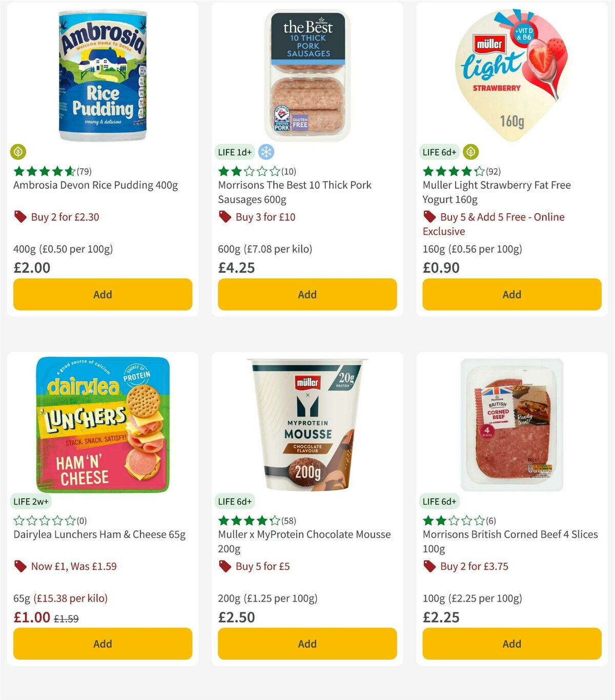615x700 pixels.
Task: Click the organic leaf icon beside Muller Light LIFE badge
Action: point(470,152)
